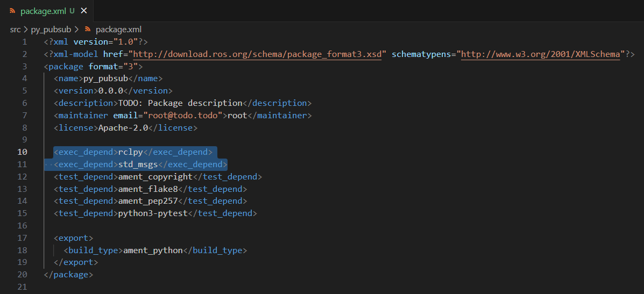
Task: Open the py_pubsub breadcrumb folder
Action: pos(51,30)
